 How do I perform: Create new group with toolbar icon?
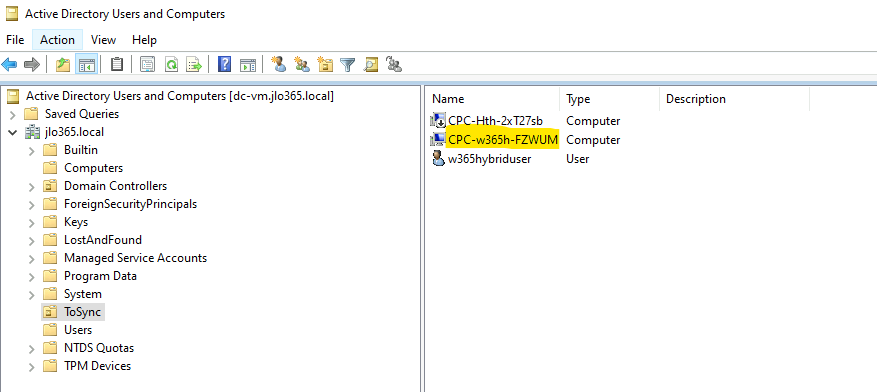(x=302, y=65)
